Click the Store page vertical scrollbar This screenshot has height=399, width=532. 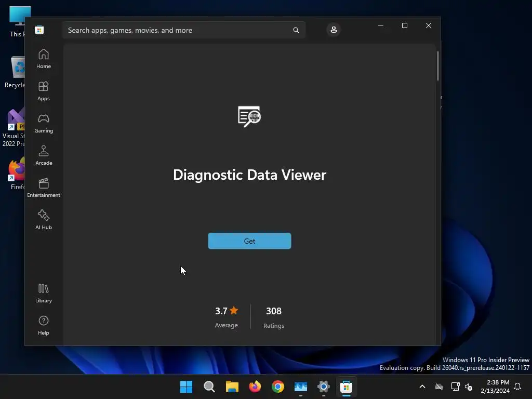click(437, 66)
